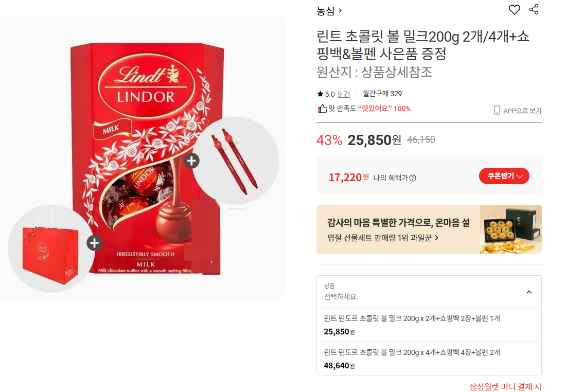The width and height of the screenshot is (565, 392).
Task: Click the heart wishlist icon
Action: pos(514,10)
